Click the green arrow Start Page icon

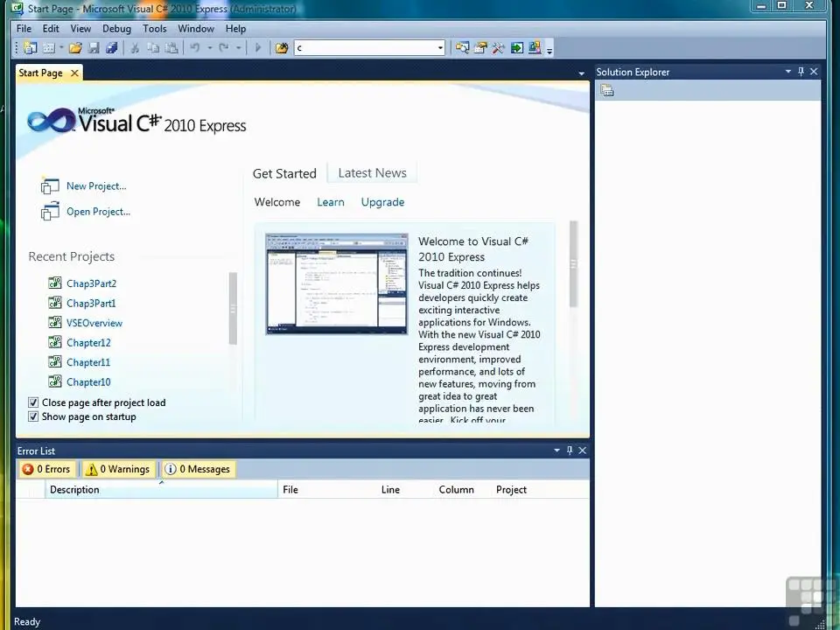coord(517,48)
